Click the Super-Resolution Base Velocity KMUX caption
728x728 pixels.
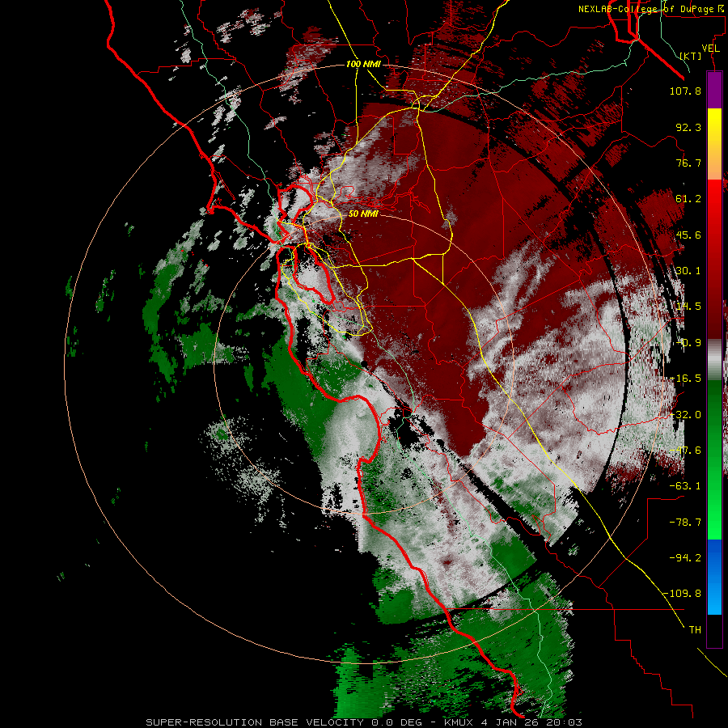pyautogui.click(x=363, y=722)
